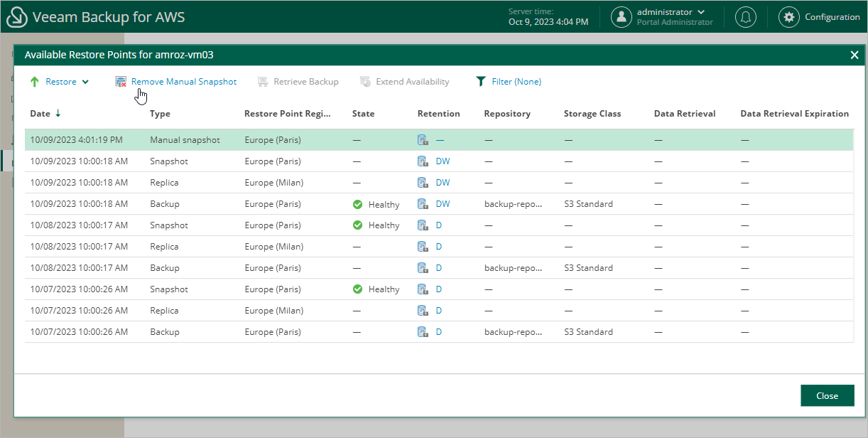Image resolution: width=868 pixels, height=438 pixels.
Task: Click the State column header
Action: tap(363, 114)
